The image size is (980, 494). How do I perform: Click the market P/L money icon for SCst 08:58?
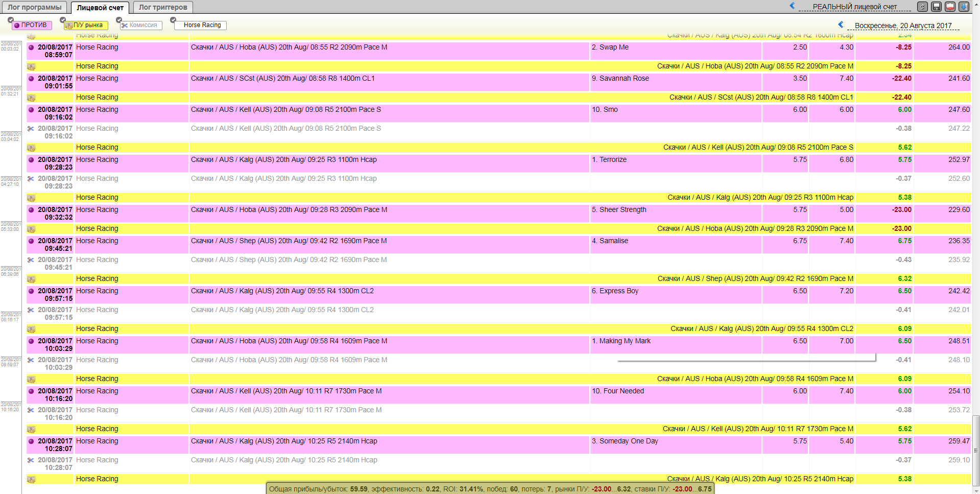coord(31,98)
